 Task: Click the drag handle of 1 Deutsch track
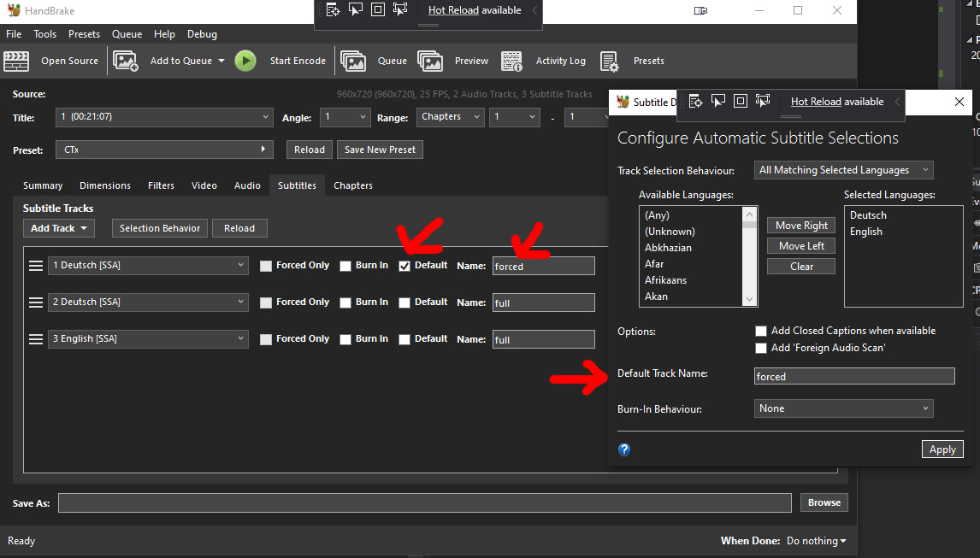[36, 266]
